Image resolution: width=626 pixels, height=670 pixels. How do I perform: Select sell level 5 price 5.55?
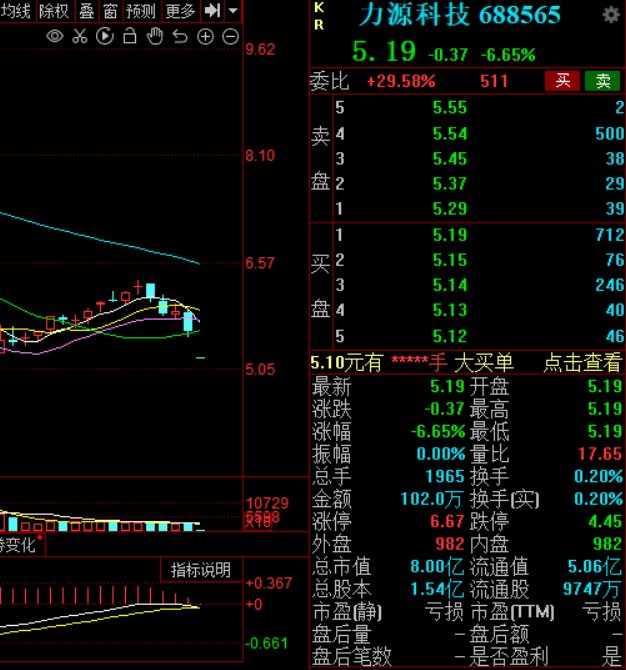450,108
